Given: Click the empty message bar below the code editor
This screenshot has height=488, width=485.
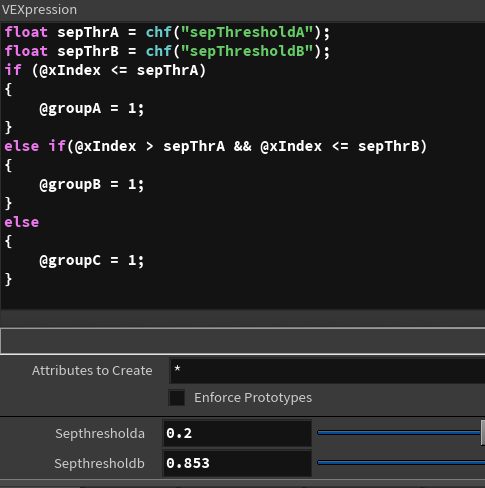Looking at the screenshot, I should 242,341.
